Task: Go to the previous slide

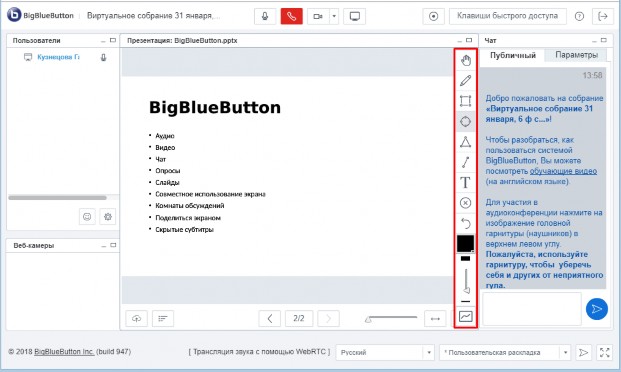Action: click(x=270, y=319)
